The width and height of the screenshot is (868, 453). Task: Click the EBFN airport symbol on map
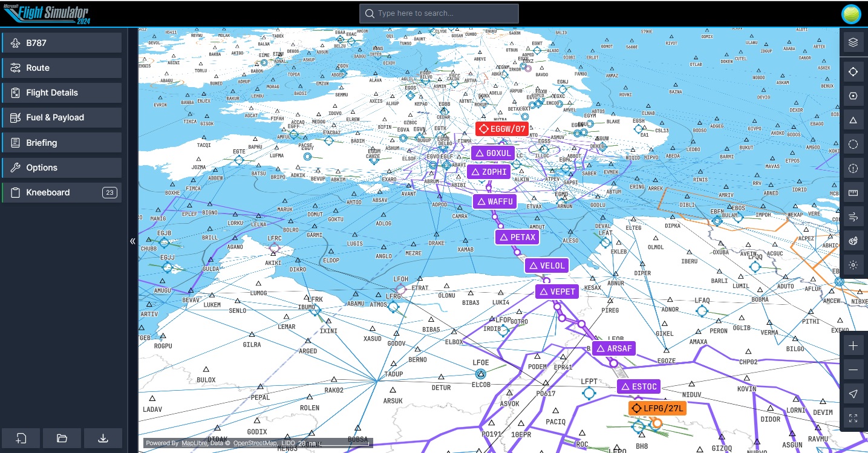[718, 220]
